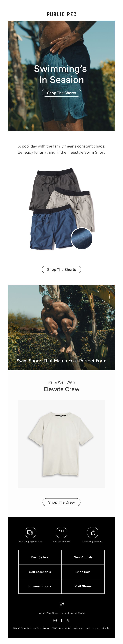Click the Public Rec header logo
The height and width of the screenshot is (644, 123).
[61, 14]
